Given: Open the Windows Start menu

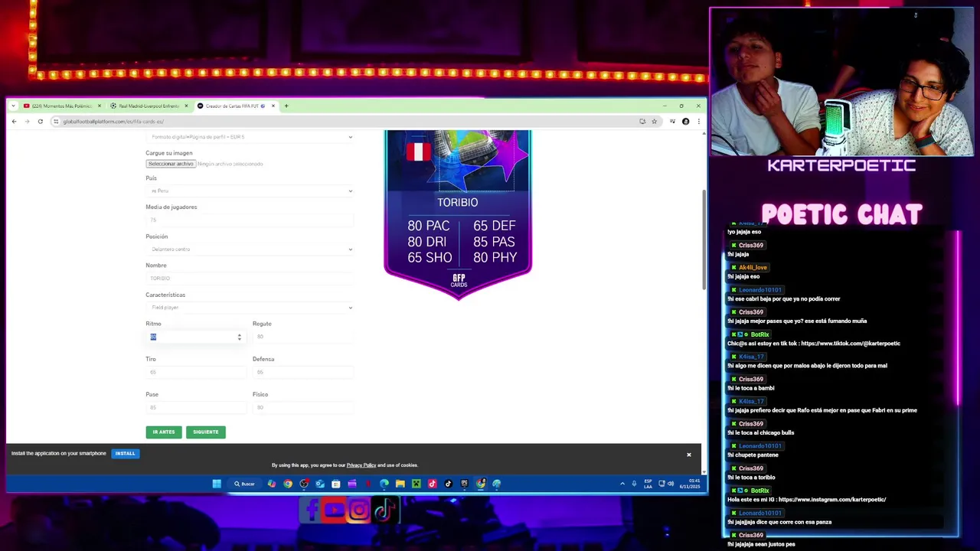Looking at the screenshot, I should pos(217,484).
